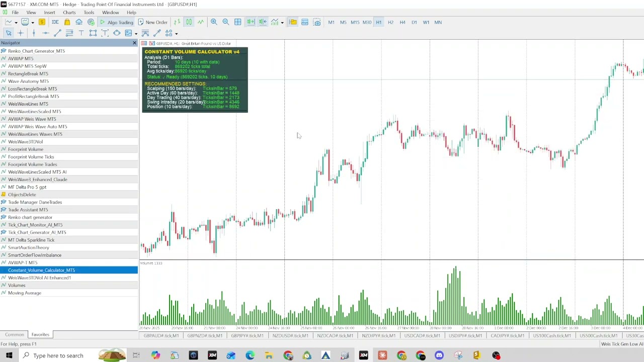The width and height of the screenshot is (644, 362).
Task: Close the Navigator panel
Action: (134, 43)
